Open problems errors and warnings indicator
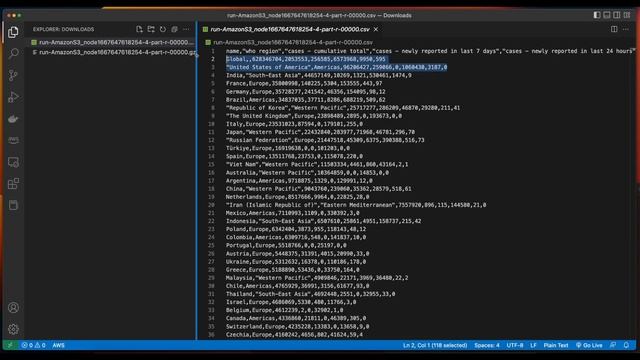640x360 pixels. 33,345
